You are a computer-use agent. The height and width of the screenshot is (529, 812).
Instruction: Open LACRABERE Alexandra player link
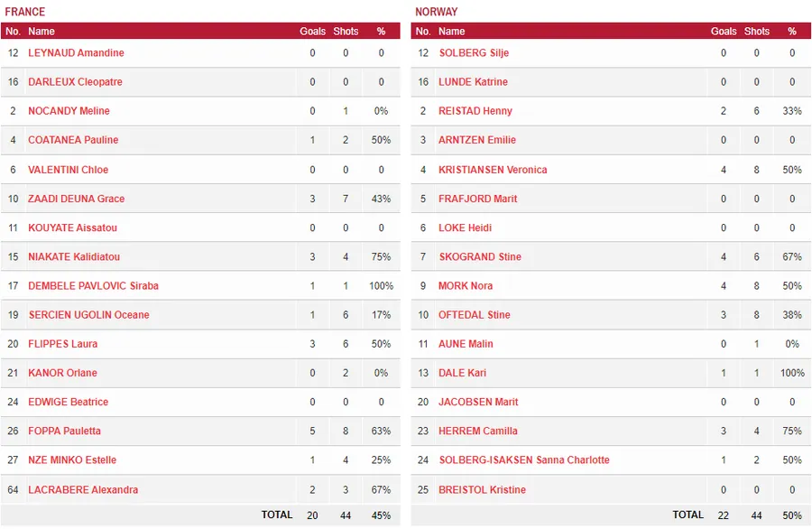tap(83, 490)
